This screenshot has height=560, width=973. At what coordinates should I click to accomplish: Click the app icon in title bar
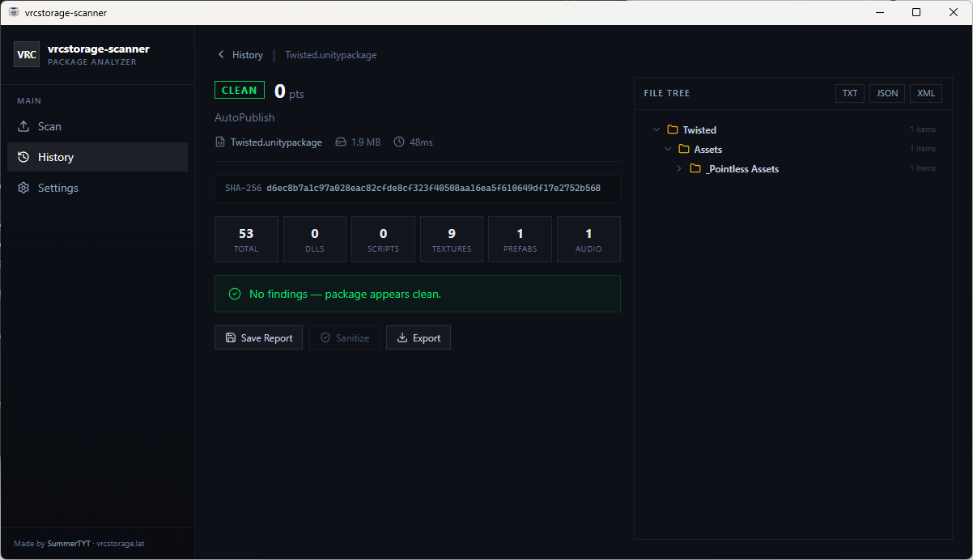[14, 12]
